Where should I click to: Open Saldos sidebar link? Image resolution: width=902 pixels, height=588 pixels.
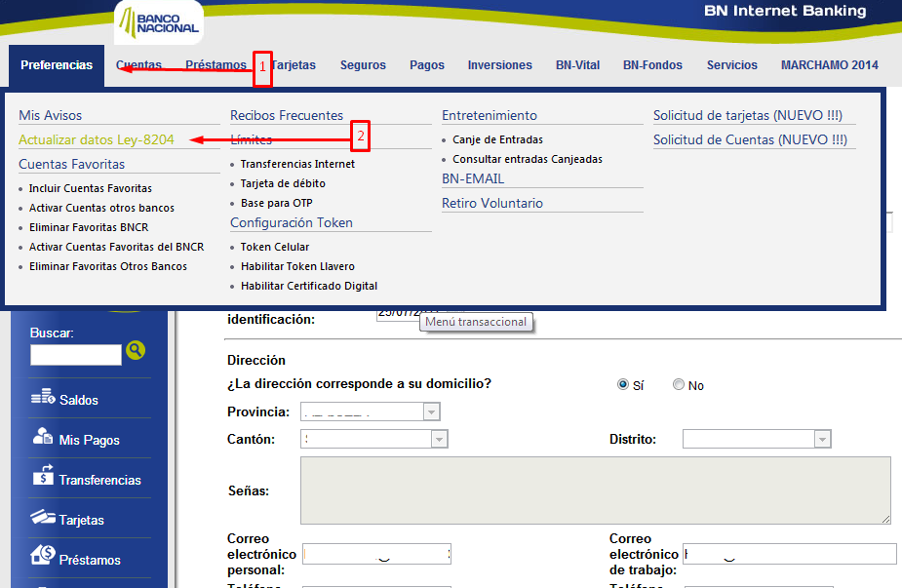pos(79,400)
